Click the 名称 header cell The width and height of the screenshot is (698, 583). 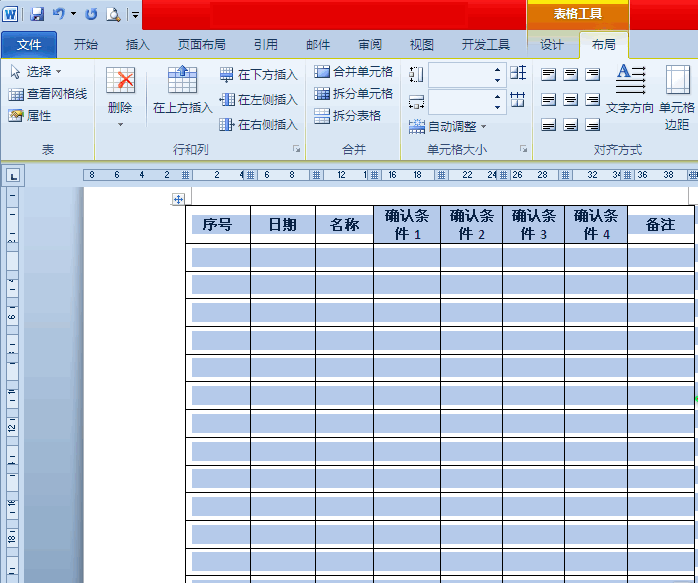pos(344,225)
